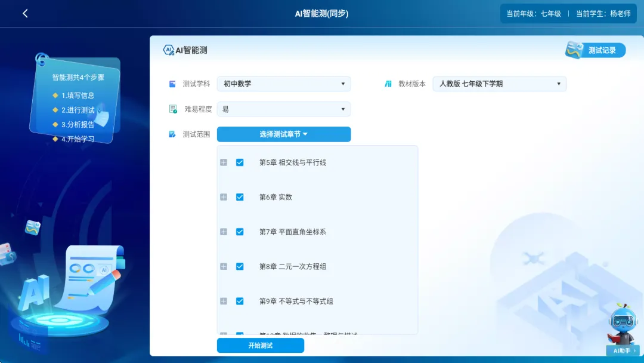Viewport: 644px width, 363px height.
Task: Open the 易 difficulty level dropdown
Action: pos(283,109)
